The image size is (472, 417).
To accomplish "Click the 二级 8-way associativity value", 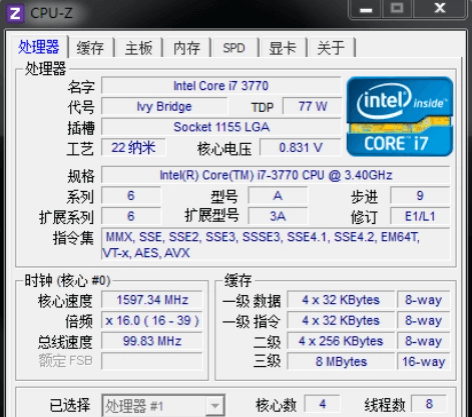I will click(x=424, y=341).
